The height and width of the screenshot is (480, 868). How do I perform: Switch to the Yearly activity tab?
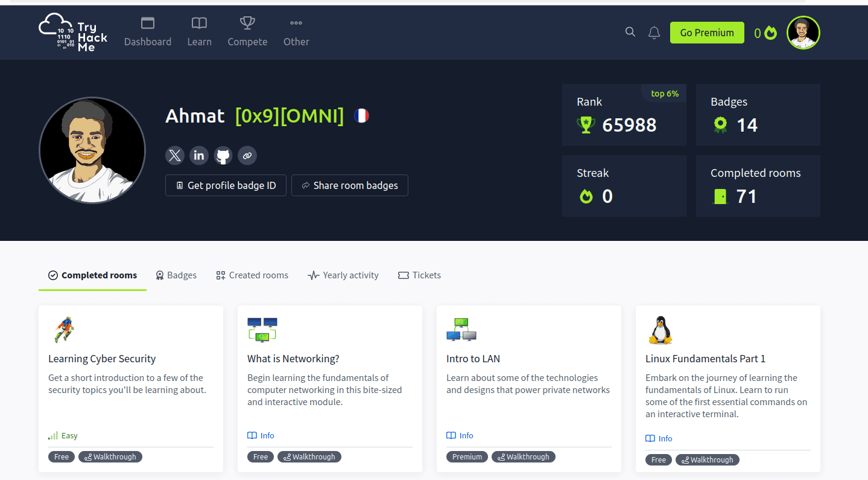[343, 275]
